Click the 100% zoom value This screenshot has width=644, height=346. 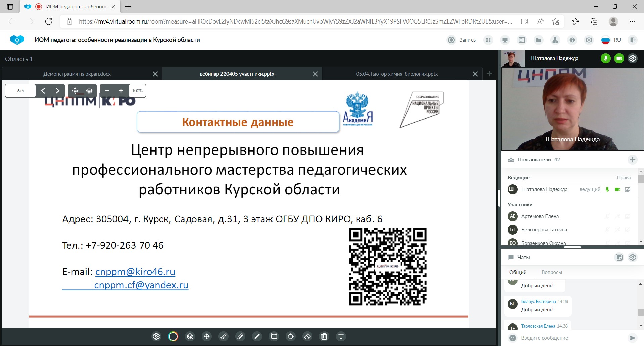pos(137,91)
